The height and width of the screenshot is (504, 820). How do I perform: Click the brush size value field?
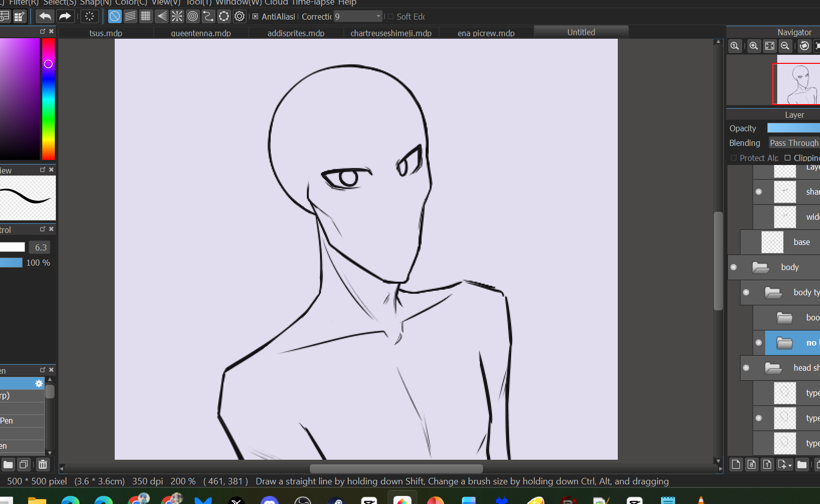41,247
